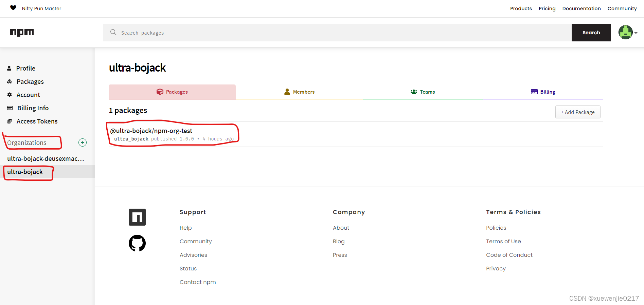Screen dimensions: 644x305
Task: Open the Terms of Use link
Action: pyautogui.click(x=503, y=241)
